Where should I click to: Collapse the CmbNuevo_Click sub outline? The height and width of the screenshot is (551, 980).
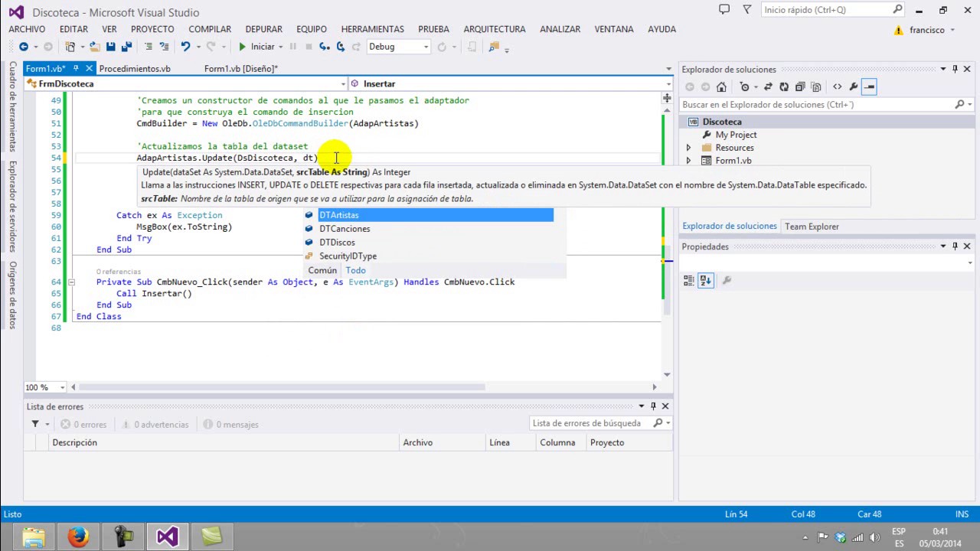coord(70,282)
